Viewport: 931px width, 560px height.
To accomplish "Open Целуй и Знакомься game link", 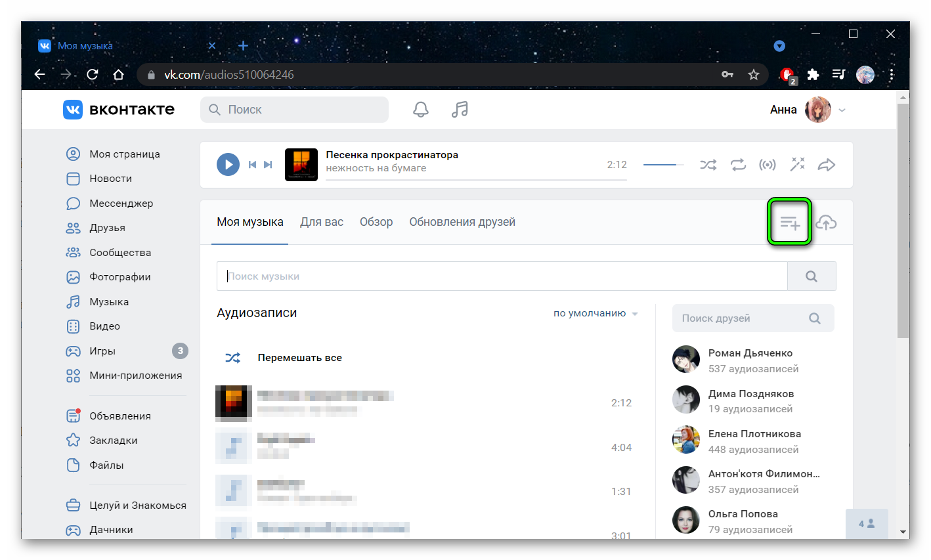I will pos(126,506).
